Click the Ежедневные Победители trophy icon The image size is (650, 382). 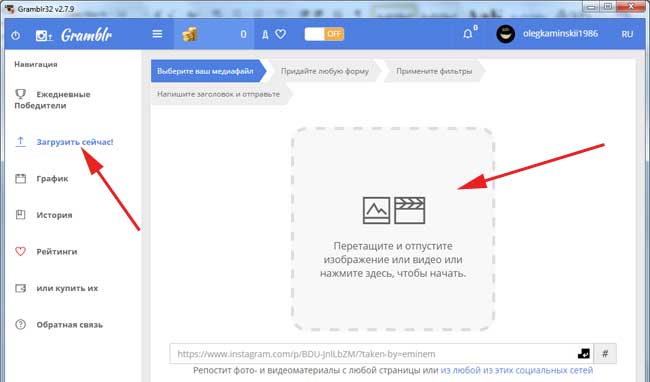pos(20,94)
